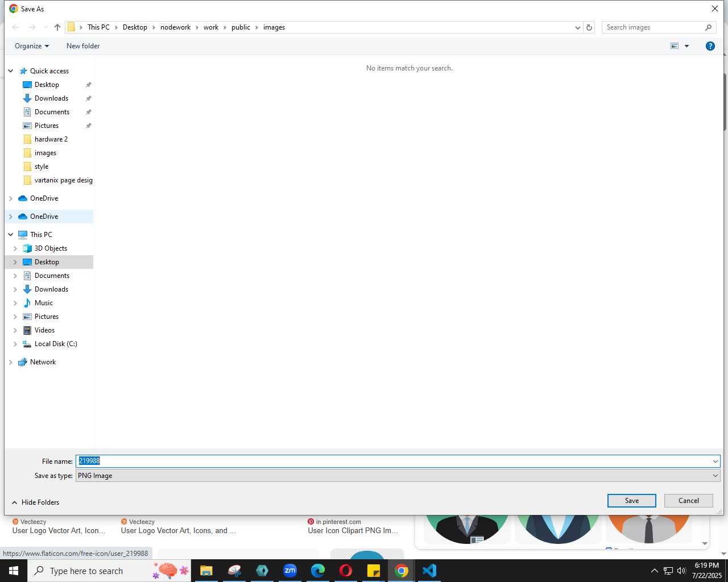This screenshot has width=728, height=582.
Task: Click the pin icon beside Downloads
Action: tap(88, 98)
